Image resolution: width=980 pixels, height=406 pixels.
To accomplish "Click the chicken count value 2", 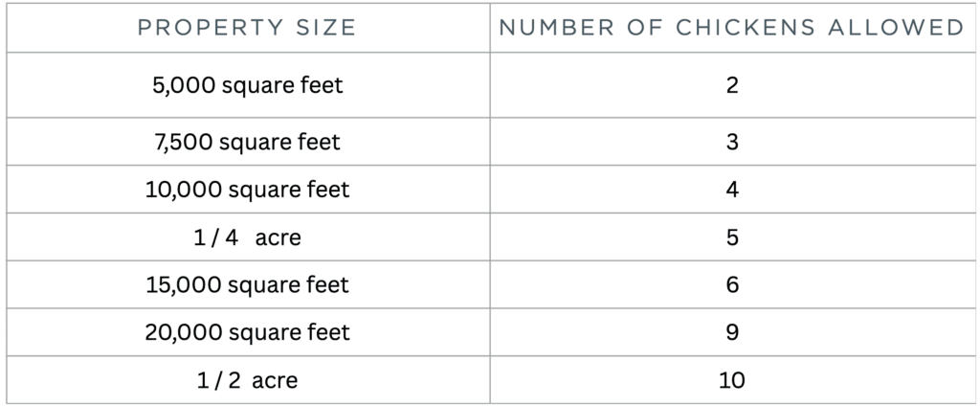I will coord(732,85).
